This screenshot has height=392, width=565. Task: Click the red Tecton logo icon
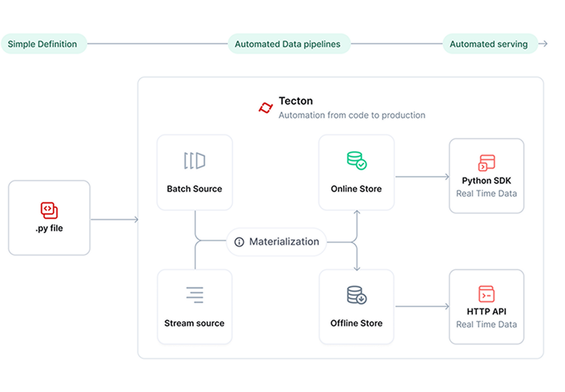[265, 108]
